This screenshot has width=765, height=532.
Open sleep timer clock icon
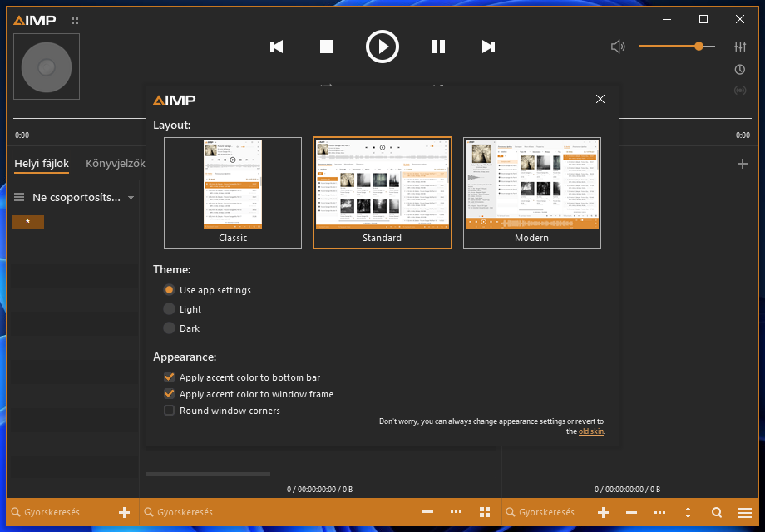pyautogui.click(x=739, y=69)
